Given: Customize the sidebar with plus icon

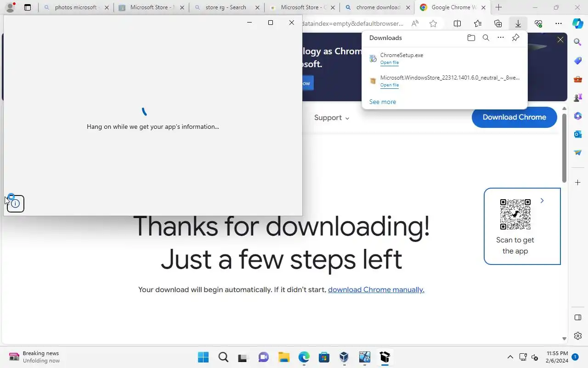Looking at the screenshot, I should point(578,183).
